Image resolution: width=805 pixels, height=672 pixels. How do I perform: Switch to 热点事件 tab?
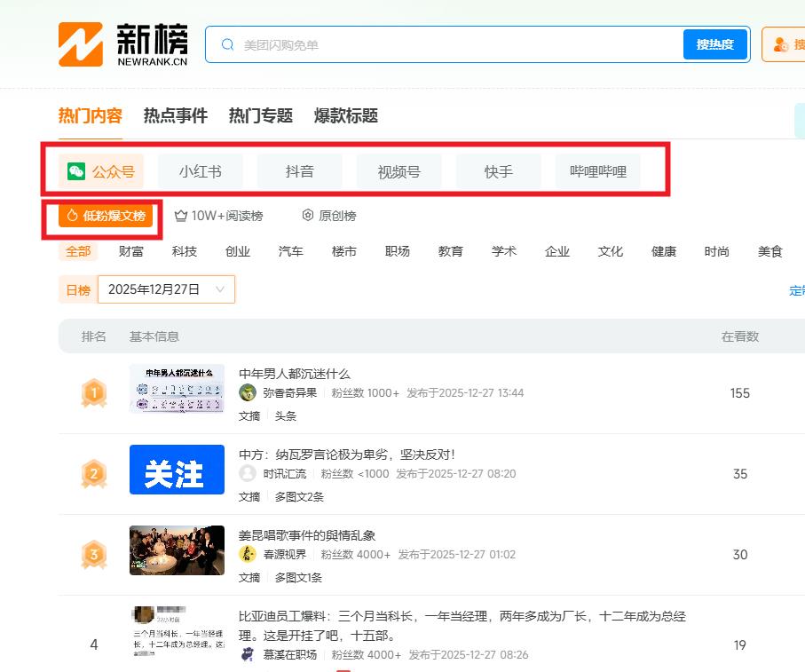point(176,115)
